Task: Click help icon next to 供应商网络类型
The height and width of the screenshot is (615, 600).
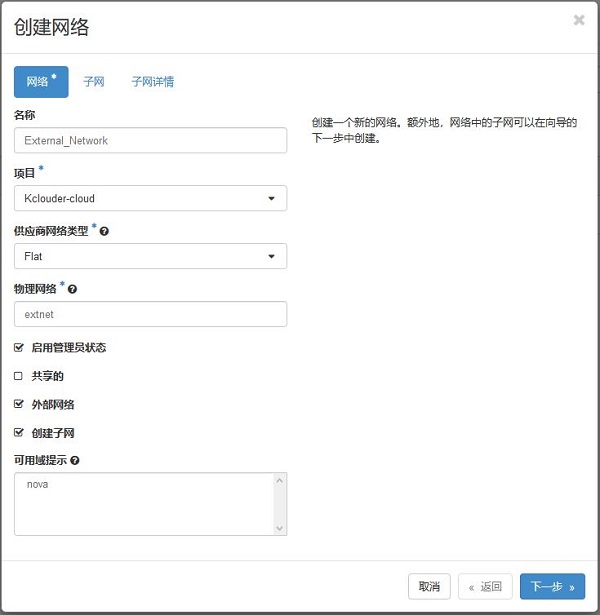Action: coord(104,231)
